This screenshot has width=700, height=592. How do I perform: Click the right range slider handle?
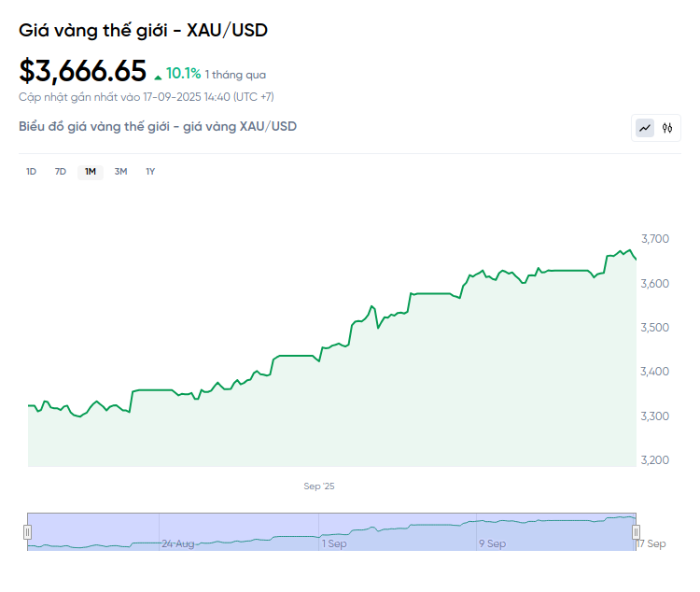(637, 532)
